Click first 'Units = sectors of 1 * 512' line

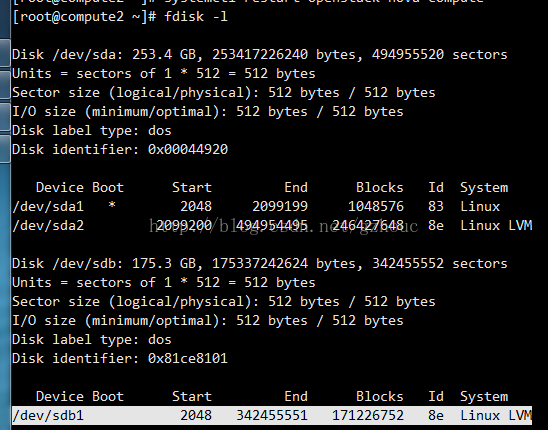[164, 73]
